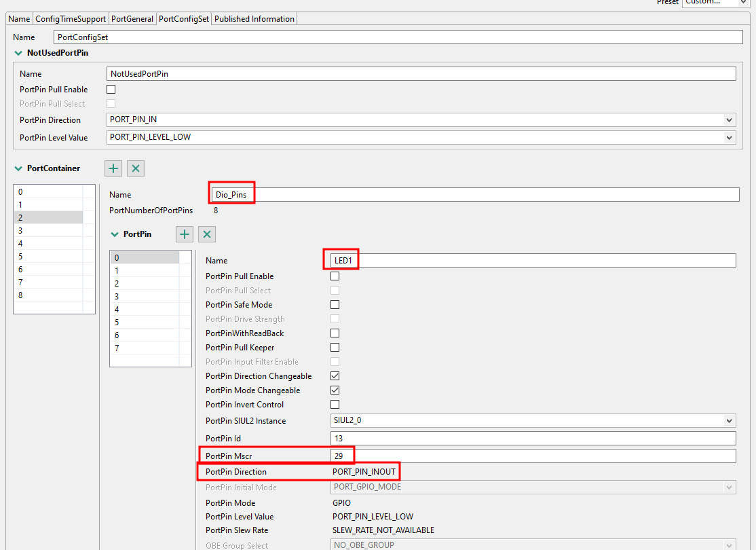Open NotUsedPortPin PortPin Direction dropdown
The image size is (756, 550).
click(729, 120)
